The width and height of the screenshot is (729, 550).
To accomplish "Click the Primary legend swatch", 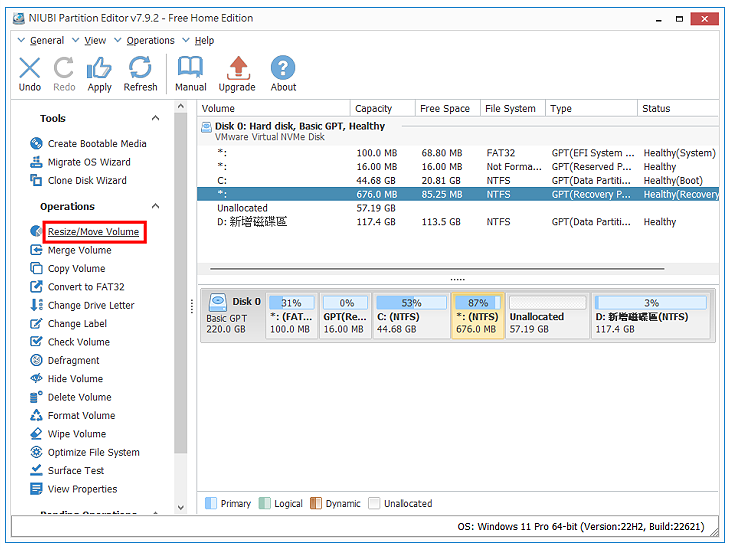I will click(211, 504).
